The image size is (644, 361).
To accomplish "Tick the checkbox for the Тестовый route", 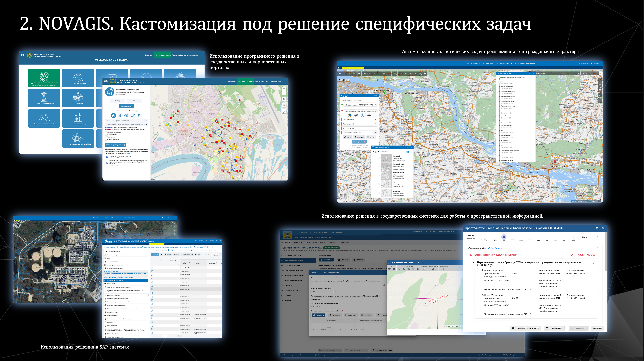I will (379, 158).
